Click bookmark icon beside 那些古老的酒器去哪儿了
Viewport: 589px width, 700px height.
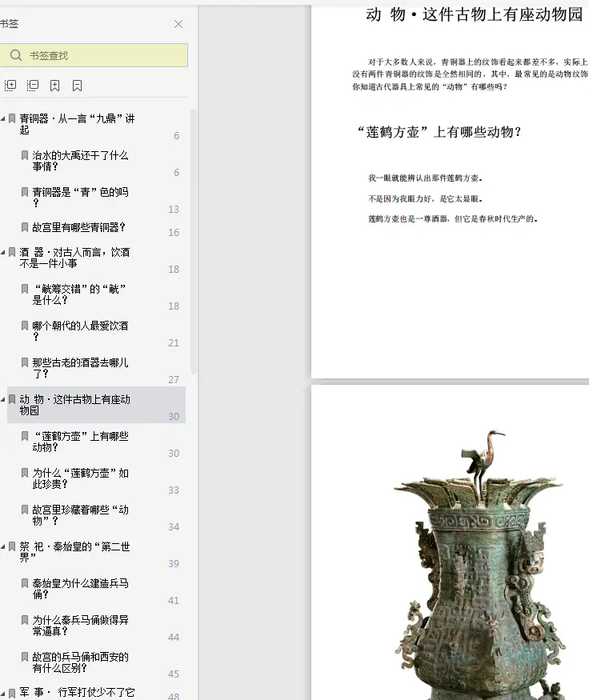point(25,362)
